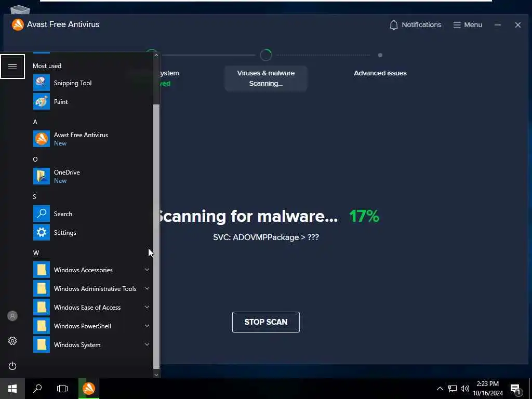Viewport: 532px width, 399px height.
Task: Stop the scan with STOP SCAN button
Action: [x=265, y=322]
